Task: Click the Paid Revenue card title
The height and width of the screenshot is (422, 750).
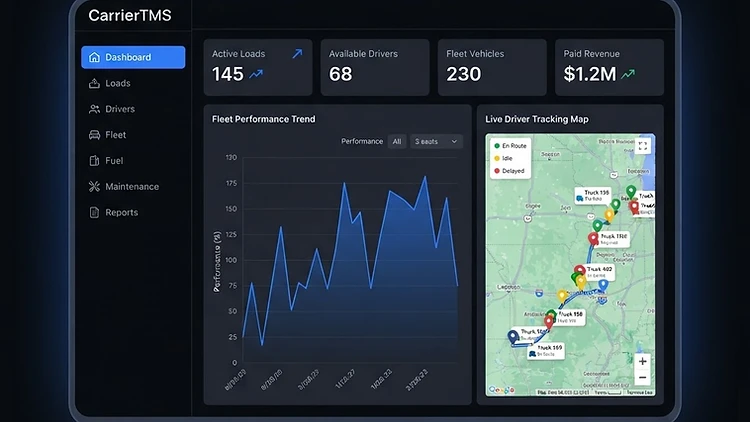Action: coord(591,54)
